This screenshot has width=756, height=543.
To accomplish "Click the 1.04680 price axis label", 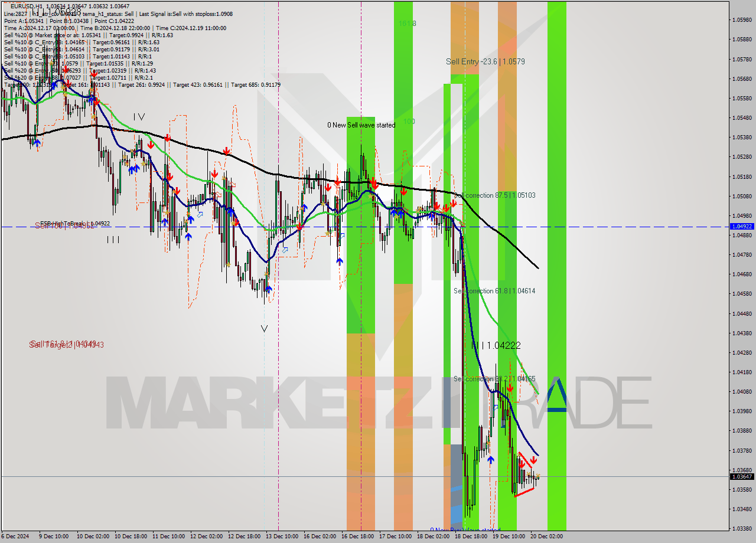I will 742,274.
